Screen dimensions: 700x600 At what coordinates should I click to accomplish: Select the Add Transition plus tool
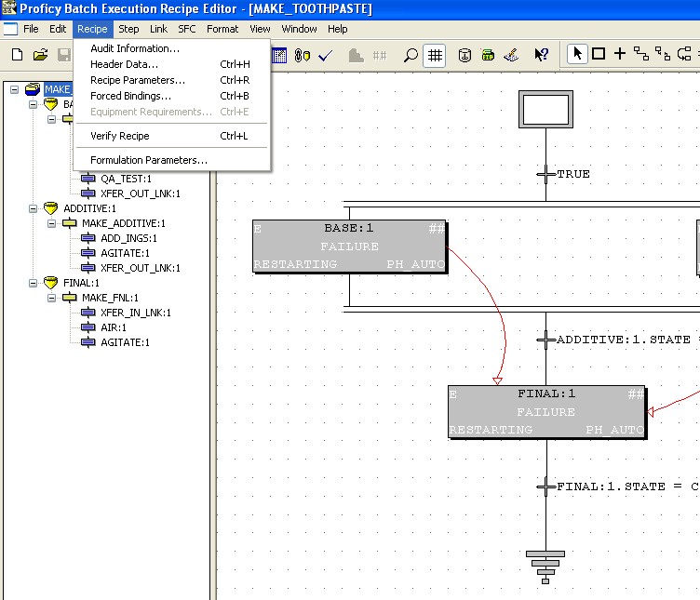click(x=620, y=54)
